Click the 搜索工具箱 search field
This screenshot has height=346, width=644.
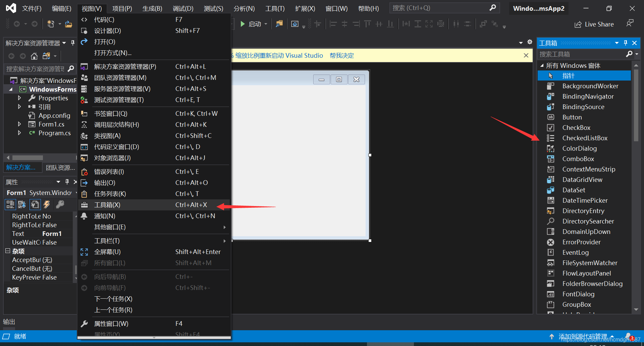pos(582,54)
